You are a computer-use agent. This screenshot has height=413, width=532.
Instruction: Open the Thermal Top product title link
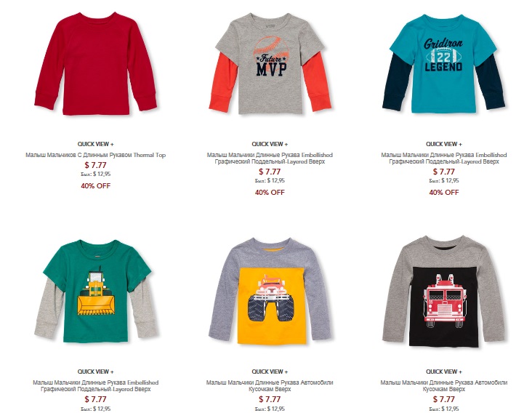tap(96, 155)
